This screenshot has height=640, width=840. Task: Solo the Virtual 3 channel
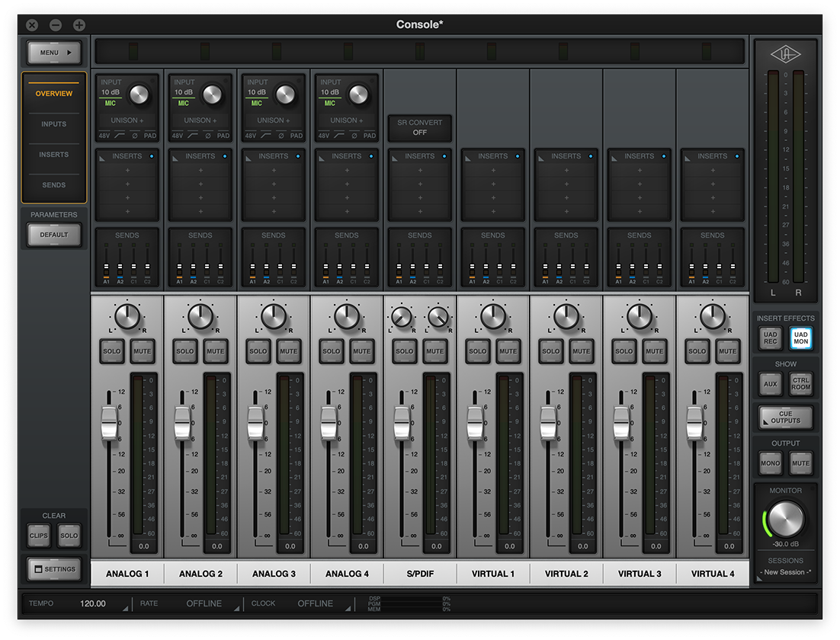pos(624,351)
